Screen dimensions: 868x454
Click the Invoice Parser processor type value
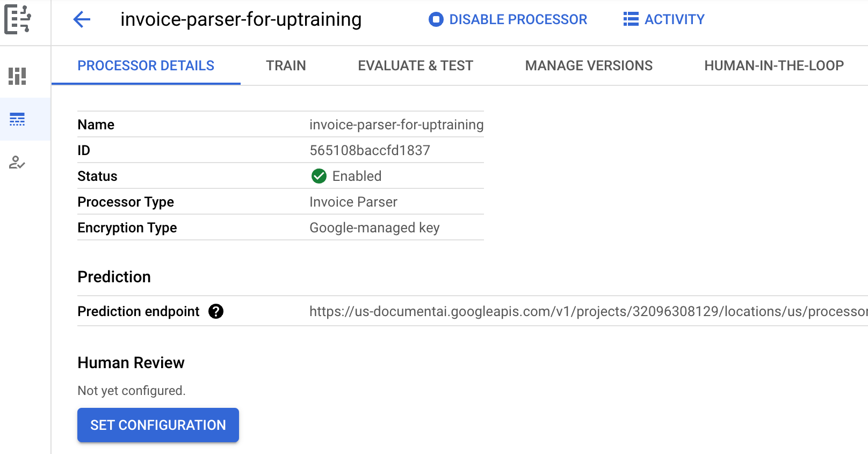coord(353,202)
